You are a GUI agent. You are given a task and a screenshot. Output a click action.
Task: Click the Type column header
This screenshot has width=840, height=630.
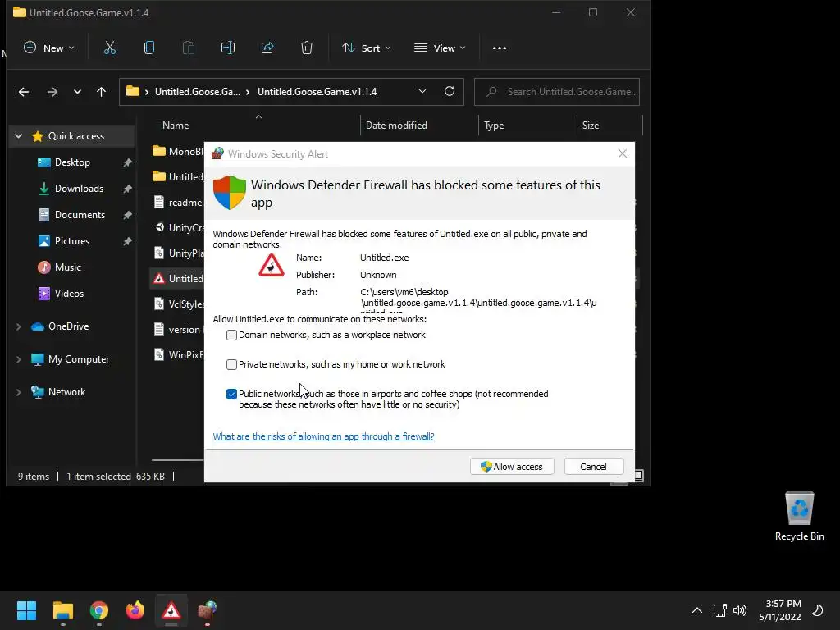tap(527, 126)
